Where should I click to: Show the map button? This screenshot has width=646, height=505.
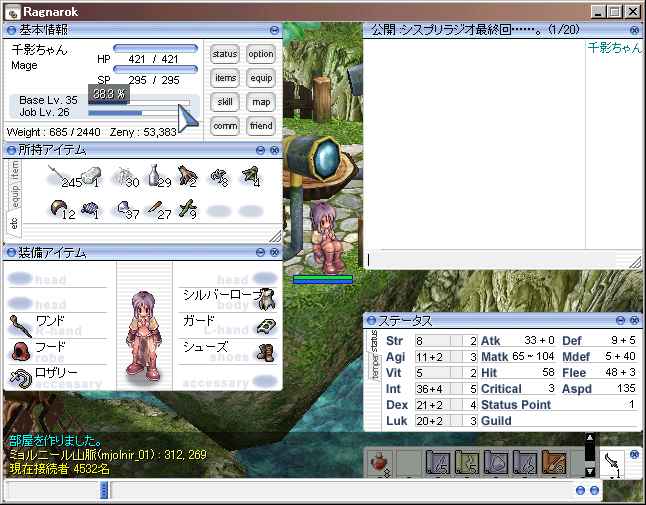[x=261, y=102]
